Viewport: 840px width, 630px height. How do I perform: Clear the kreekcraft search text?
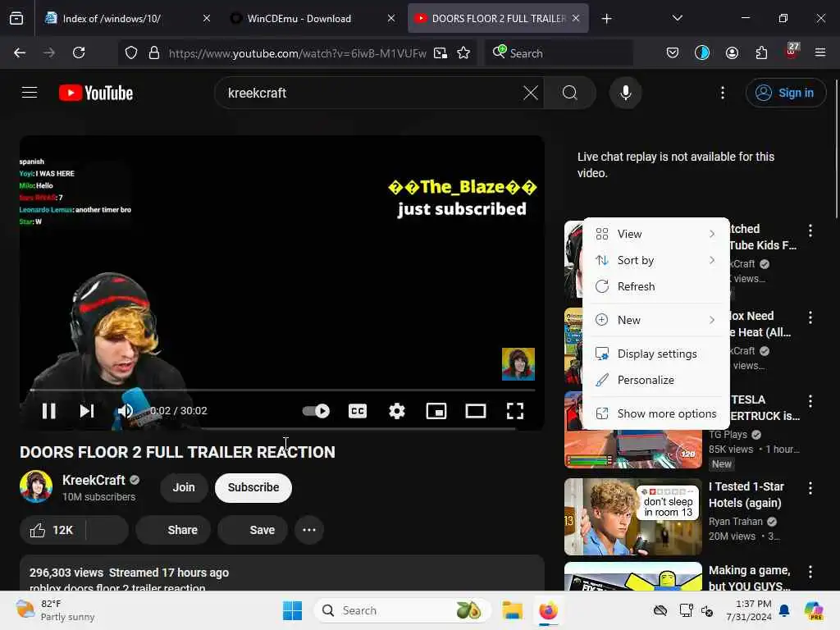click(x=531, y=93)
